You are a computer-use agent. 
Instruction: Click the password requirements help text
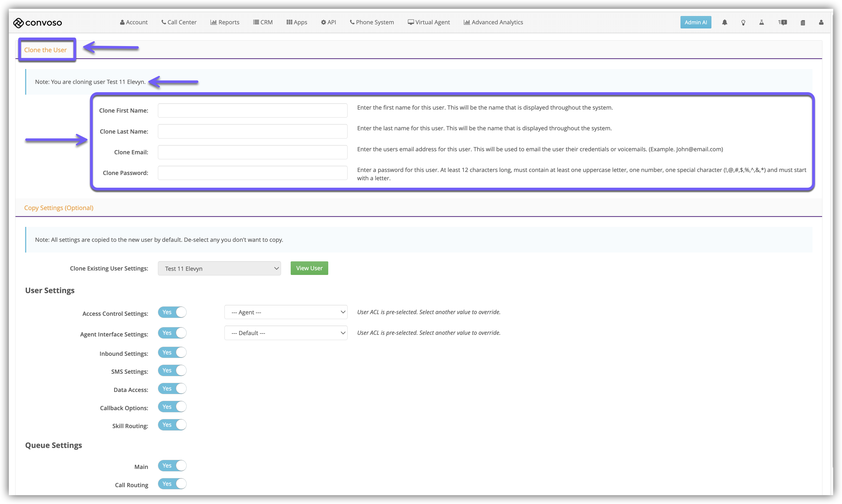581,174
